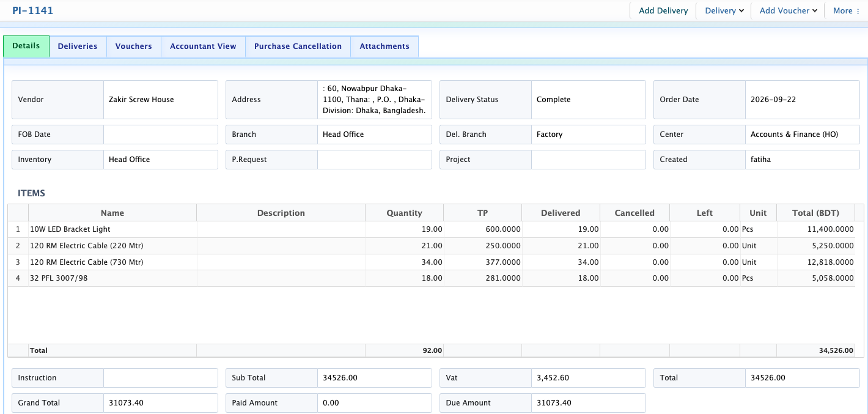Click the empty Project field
Viewport: 868px width, 414px height.
(x=588, y=160)
